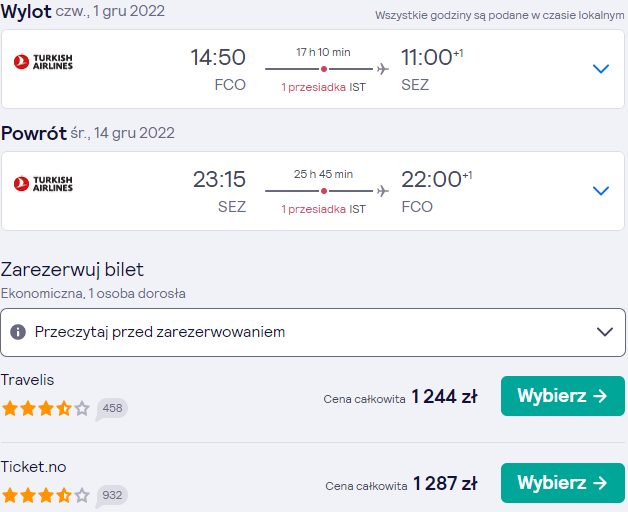Click the info icon before 'Przeczytaj przed zarezerwowaniem'
This screenshot has height=512, width=628.
(18, 332)
